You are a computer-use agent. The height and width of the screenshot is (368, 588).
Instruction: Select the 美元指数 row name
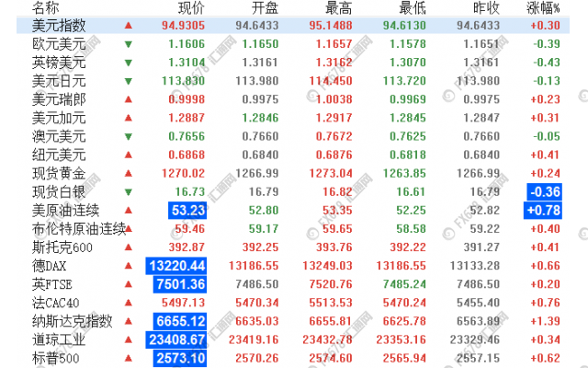[59, 26]
